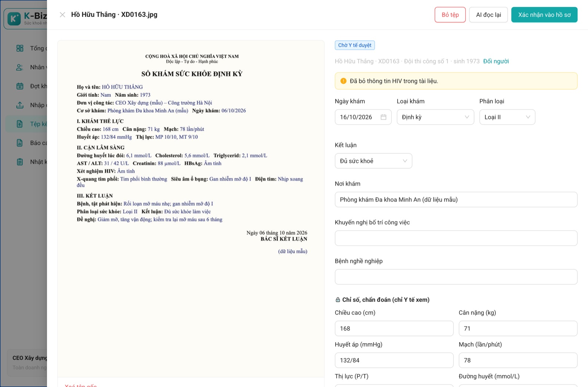Click the Chờ Y tế duyệt status tag

(x=355, y=45)
